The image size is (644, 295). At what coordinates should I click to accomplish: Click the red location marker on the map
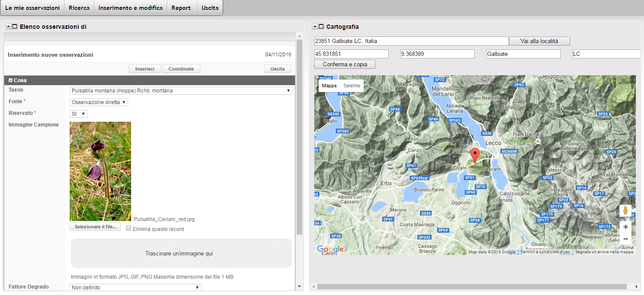[475, 156]
